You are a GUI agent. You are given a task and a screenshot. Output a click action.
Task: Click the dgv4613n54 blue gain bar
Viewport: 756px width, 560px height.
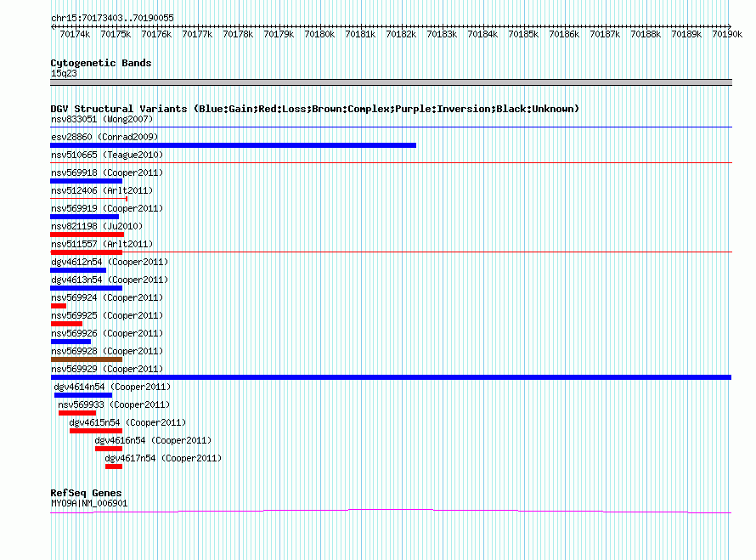tap(87, 288)
